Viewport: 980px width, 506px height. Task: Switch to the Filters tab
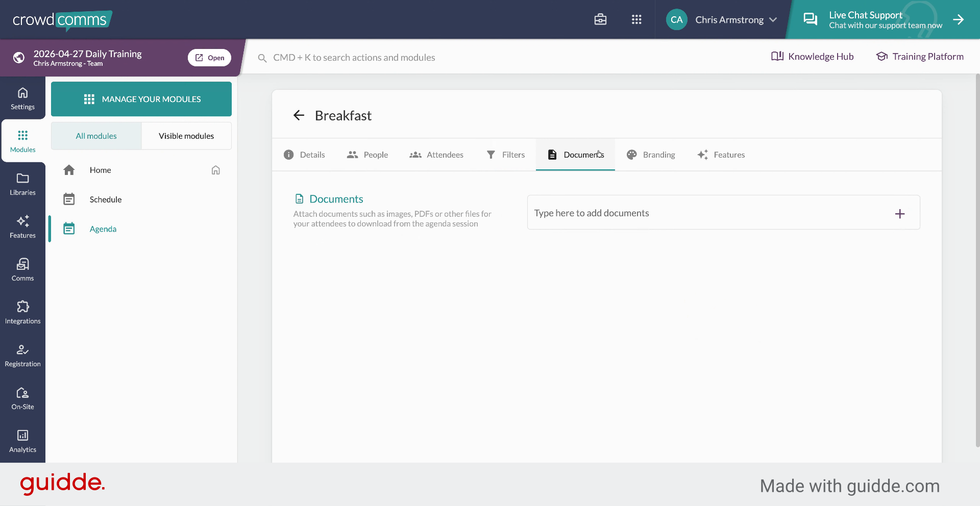coord(505,155)
